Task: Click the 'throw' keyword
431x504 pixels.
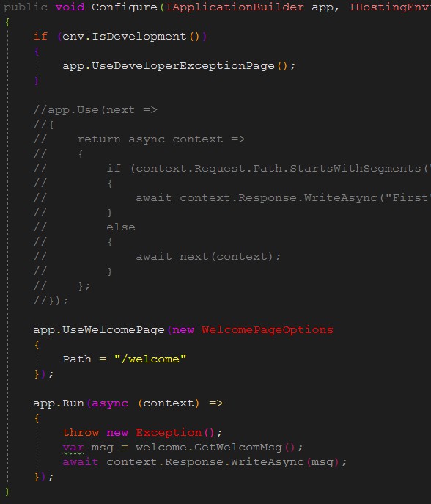Action: 81,433
